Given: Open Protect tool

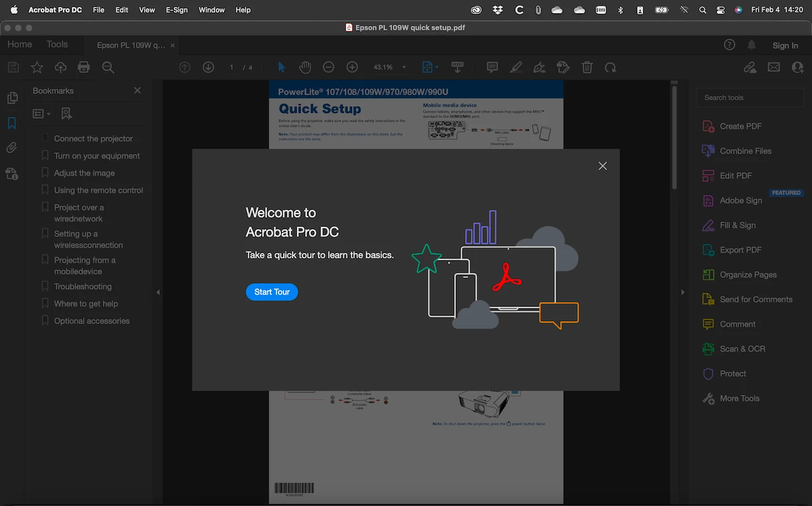Looking at the screenshot, I should click(733, 374).
